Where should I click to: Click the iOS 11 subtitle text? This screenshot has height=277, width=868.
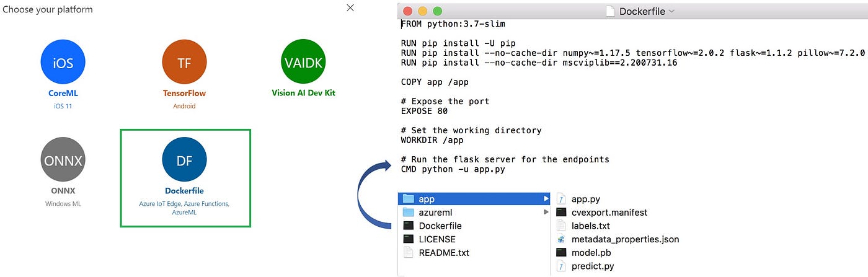point(63,106)
